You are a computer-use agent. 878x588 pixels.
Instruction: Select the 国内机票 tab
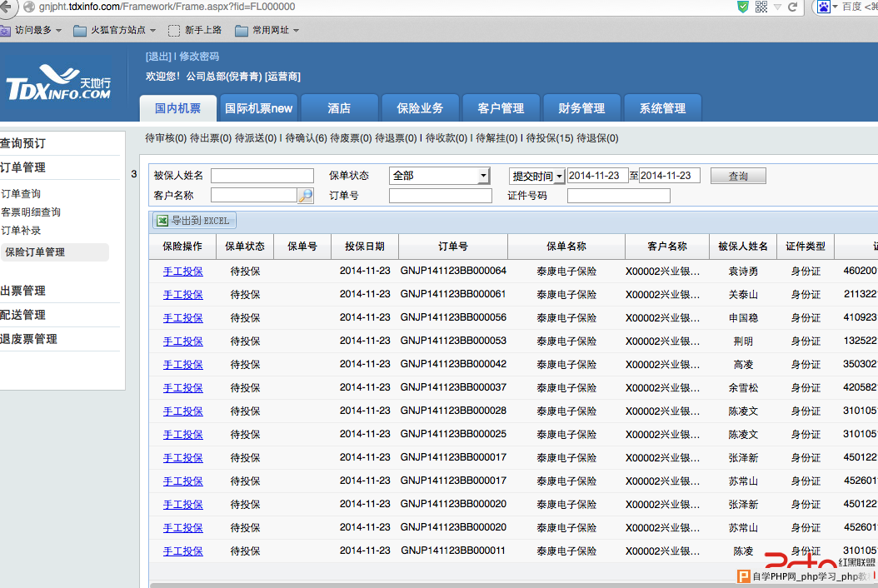pos(178,108)
